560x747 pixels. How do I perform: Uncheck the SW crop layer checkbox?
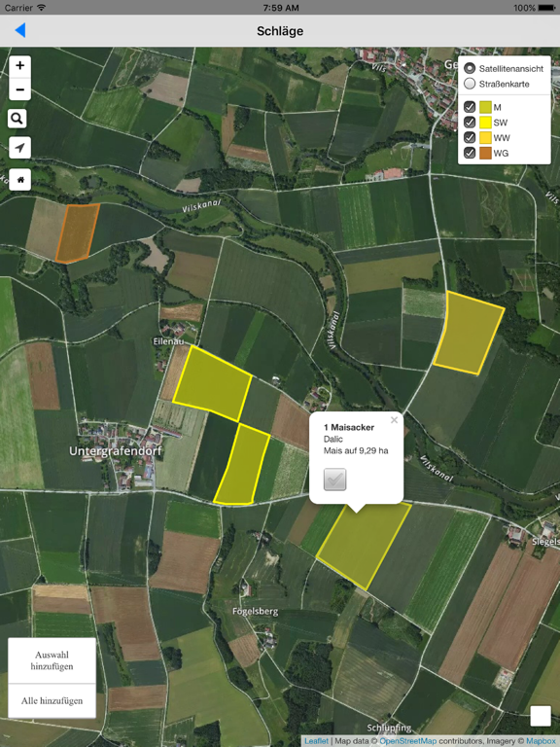pos(470,123)
